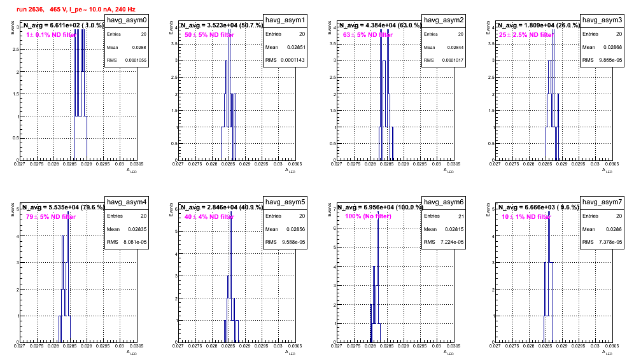Image resolution: width=634 pixels, height=364 pixels.
Task: Click the 1± 0.1% ND filter label
Action: 51,35
